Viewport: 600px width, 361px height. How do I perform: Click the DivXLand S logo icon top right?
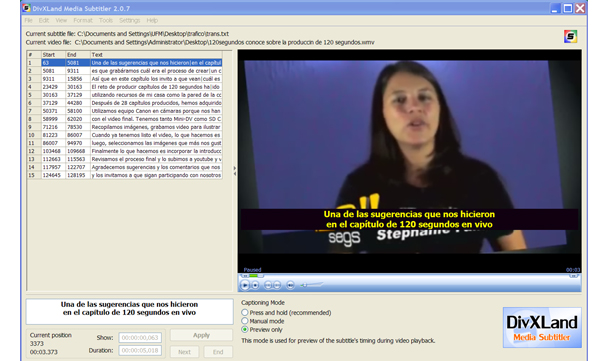click(570, 37)
